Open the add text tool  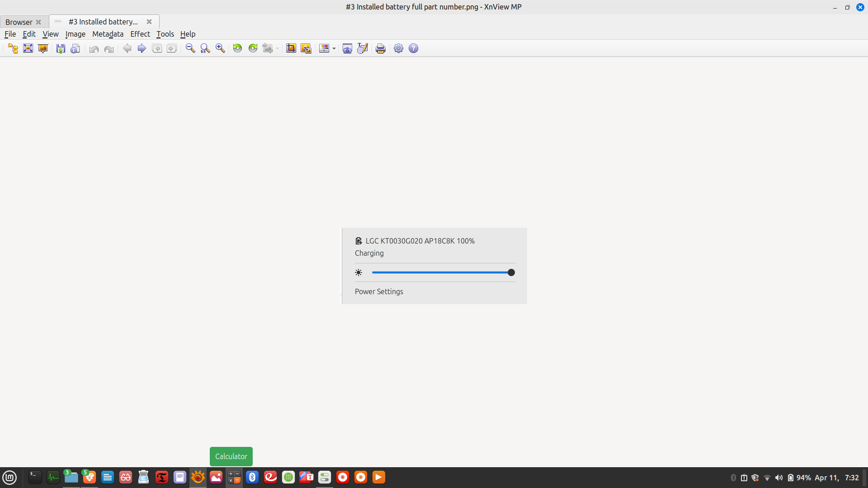pos(363,48)
